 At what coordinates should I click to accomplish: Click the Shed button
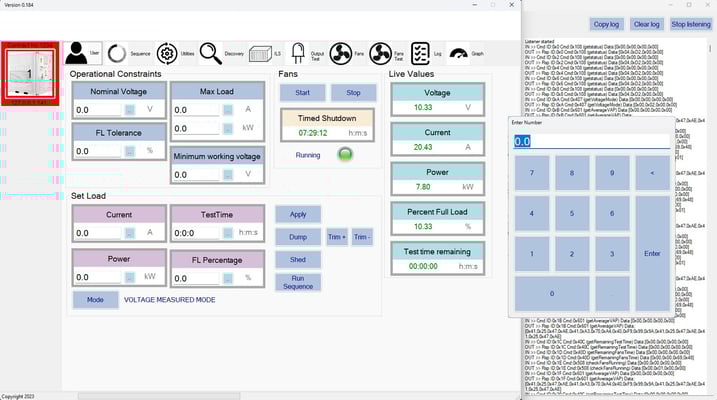click(298, 259)
